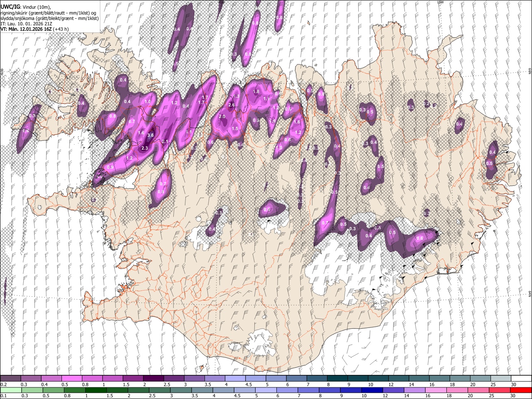Click the '1.8' precipitation value on the map
The image size is (532, 399).
click(256, 92)
